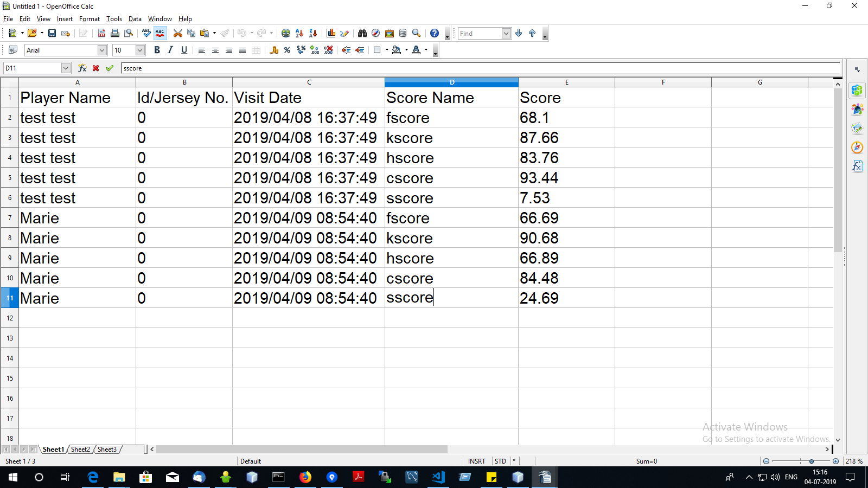Screen dimensions: 868x488
Task: Expand the font name dropdown
Action: (x=102, y=50)
